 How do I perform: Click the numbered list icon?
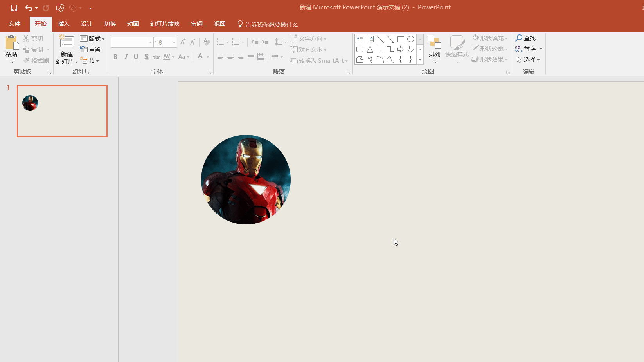[236, 42]
